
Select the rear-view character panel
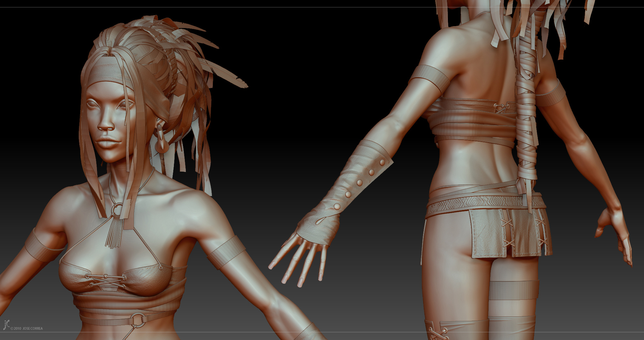tap(483, 145)
